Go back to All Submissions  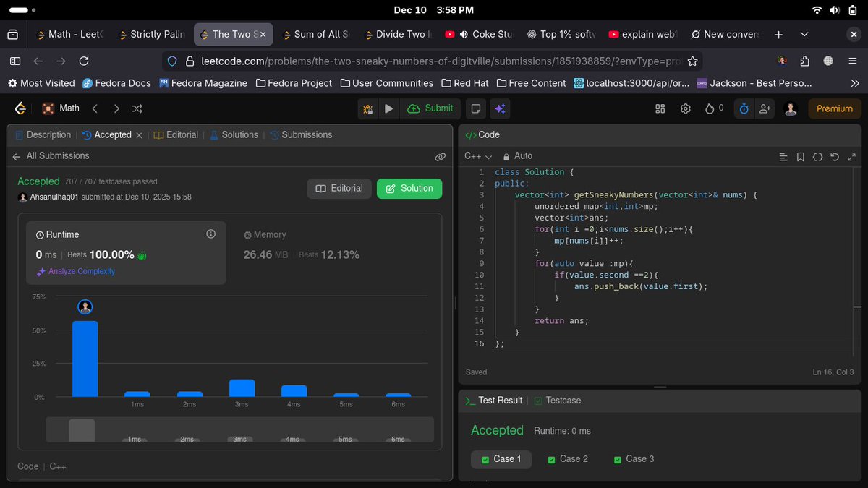51,155
